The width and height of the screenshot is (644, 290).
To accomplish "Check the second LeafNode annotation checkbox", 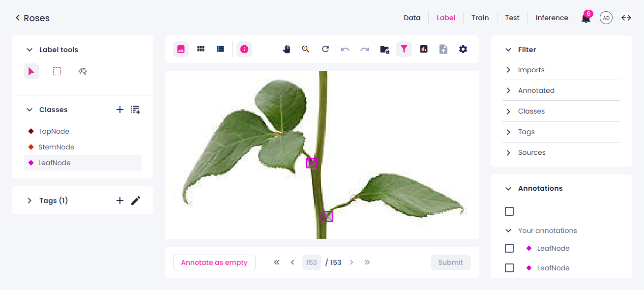I will [x=509, y=268].
